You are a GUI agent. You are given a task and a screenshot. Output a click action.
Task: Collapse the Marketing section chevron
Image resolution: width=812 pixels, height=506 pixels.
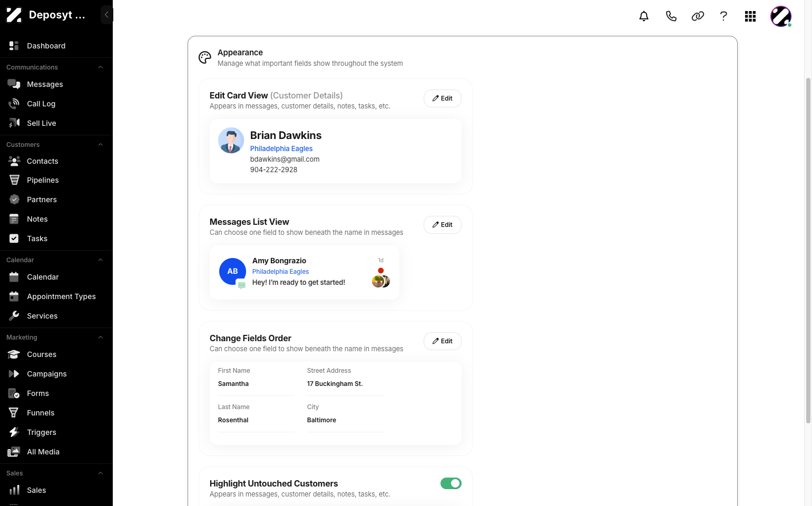(x=100, y=338)
